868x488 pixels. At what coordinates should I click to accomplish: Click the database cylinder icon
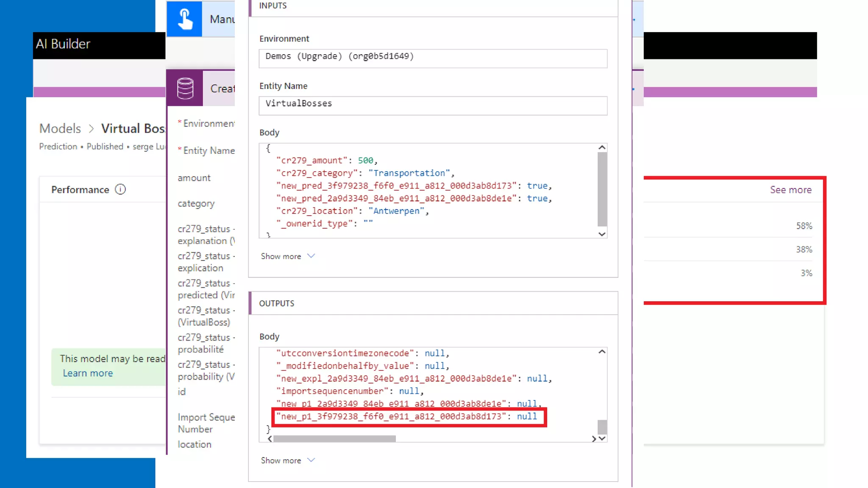pyautogui.click(x=185, y=88)
